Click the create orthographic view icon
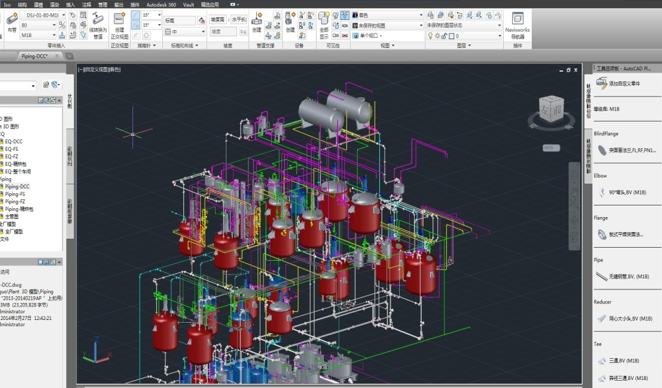The height and width of the screenshot is (388, 662). tap(119, 25)
